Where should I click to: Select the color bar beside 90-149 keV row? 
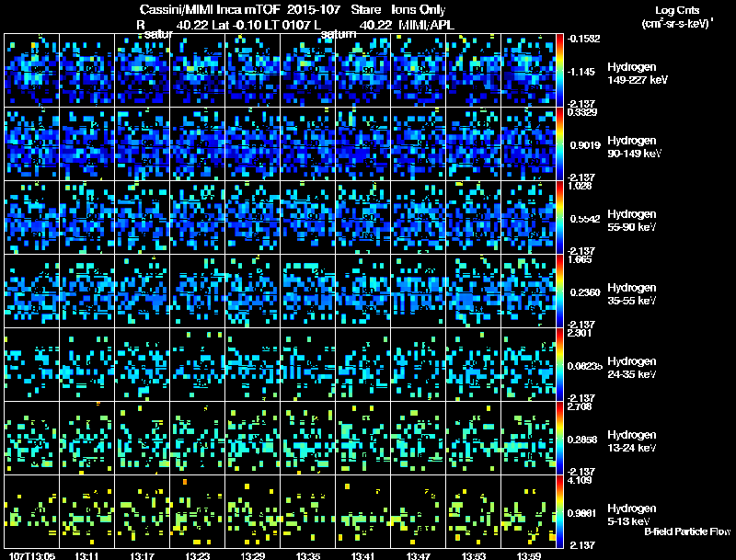pyautogui.click(x=559, y=144)
